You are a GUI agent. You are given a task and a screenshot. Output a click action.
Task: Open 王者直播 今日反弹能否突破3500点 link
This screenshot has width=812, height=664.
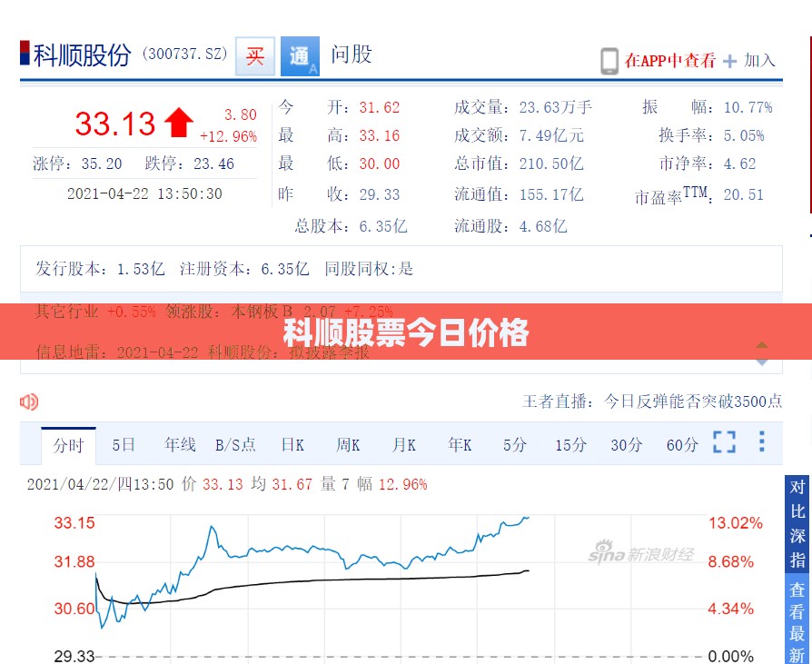coord(652,401)
